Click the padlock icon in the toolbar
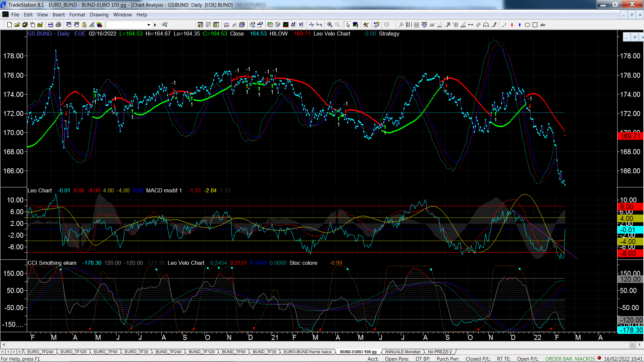Viewport: 644px width, 362px height. (x=84, y=24)
